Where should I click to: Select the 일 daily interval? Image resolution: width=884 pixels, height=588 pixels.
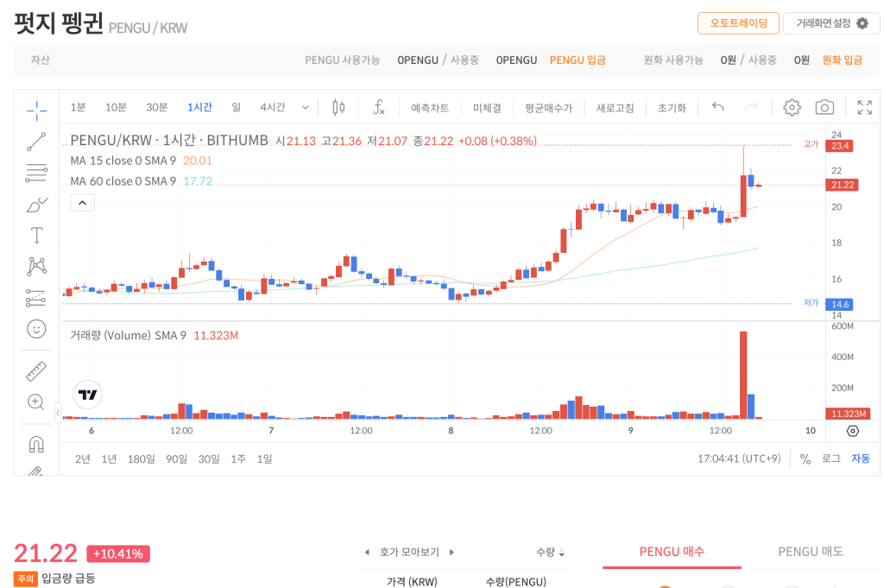[x=237, y=107]
